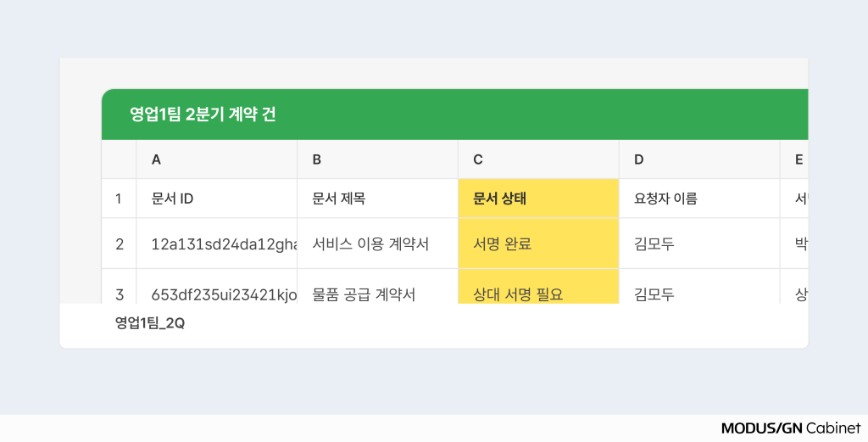Select the 물품 공급 계약서 cell
Viewport: 868px width, 442px height.
(377, 287)
